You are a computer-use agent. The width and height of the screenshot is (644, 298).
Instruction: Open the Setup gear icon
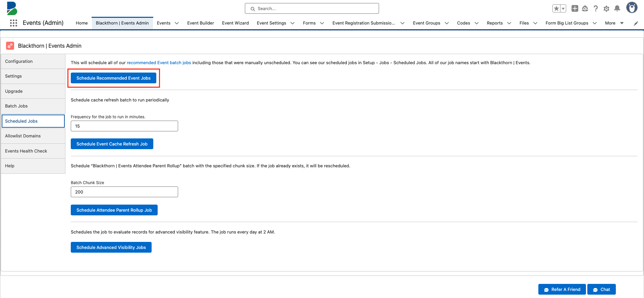pyautogui.click(x=606, y=8)
